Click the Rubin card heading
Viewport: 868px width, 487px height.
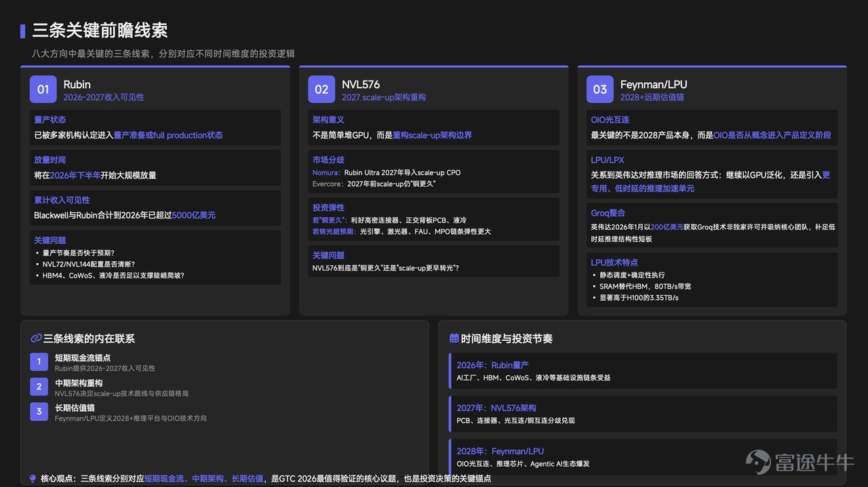pyautogui.click(x=77, y=84)
